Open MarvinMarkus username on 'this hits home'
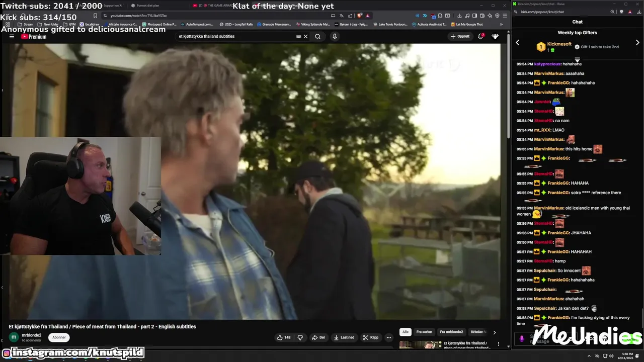 click(x=549, y=149)
